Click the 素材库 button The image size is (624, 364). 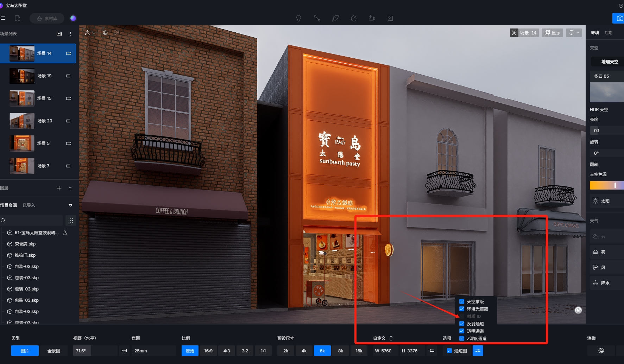(x=47, y=18)
